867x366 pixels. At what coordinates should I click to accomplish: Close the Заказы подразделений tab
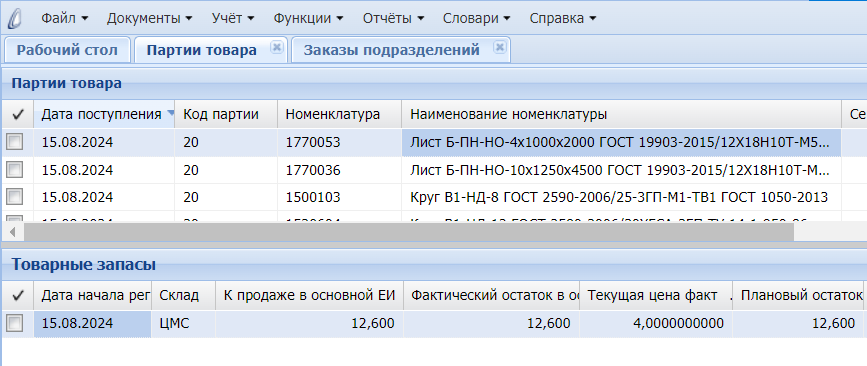[499, 48]
